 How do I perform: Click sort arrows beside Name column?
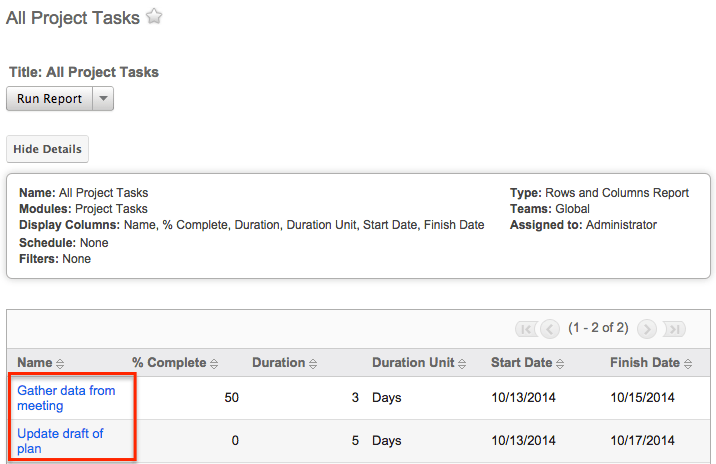(60, 364)
